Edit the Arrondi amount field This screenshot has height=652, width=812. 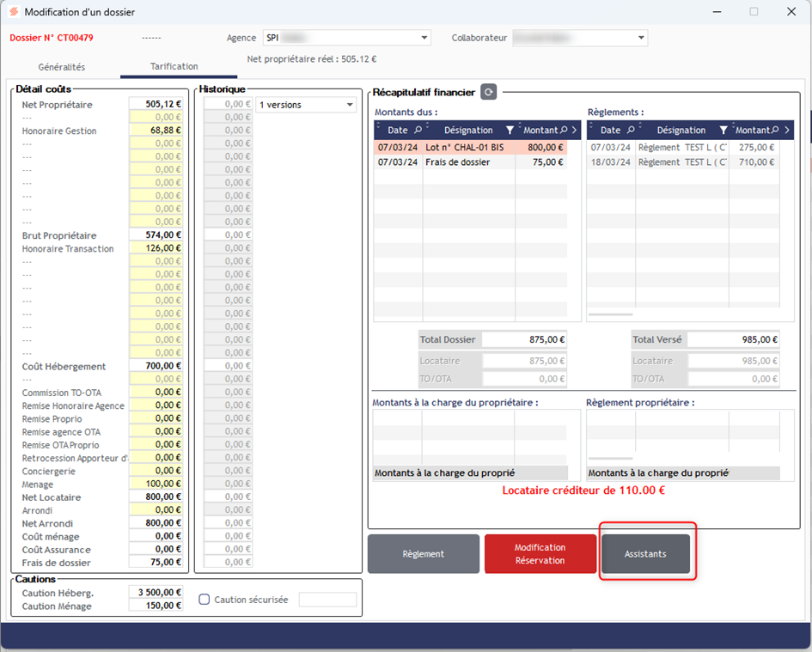(156, 509)
